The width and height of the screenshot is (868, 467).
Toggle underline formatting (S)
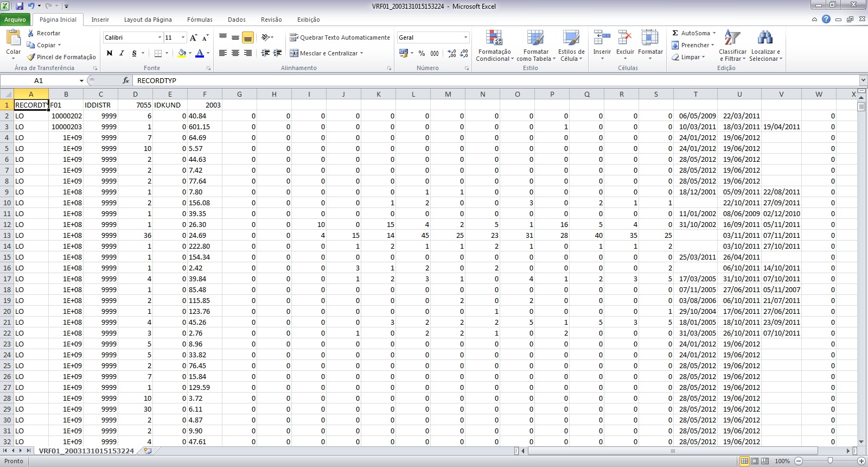click(134, 53)
